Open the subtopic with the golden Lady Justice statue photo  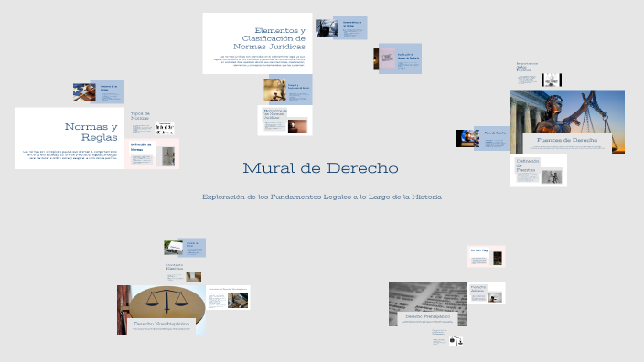coord(288,90)
